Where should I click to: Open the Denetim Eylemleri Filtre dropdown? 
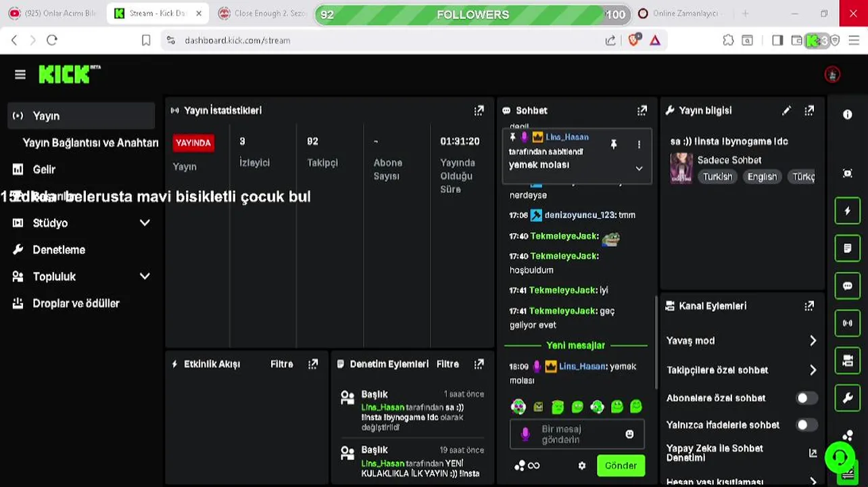[x=448, y=364]
